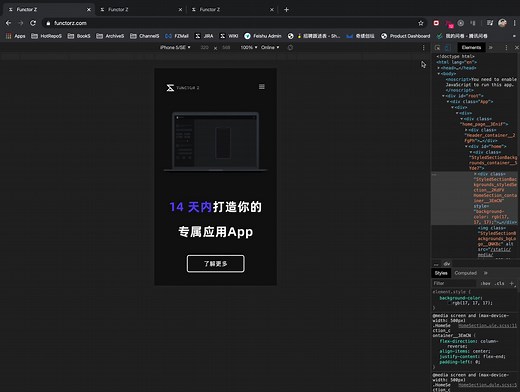
Task: Toggle the device toolbar icon in DevTools
Action: (x=448, y=48)
